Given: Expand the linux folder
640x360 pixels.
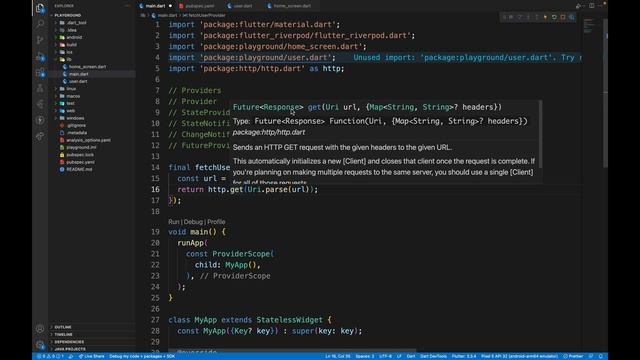Looking at the screenshot, I should [71, 89].
